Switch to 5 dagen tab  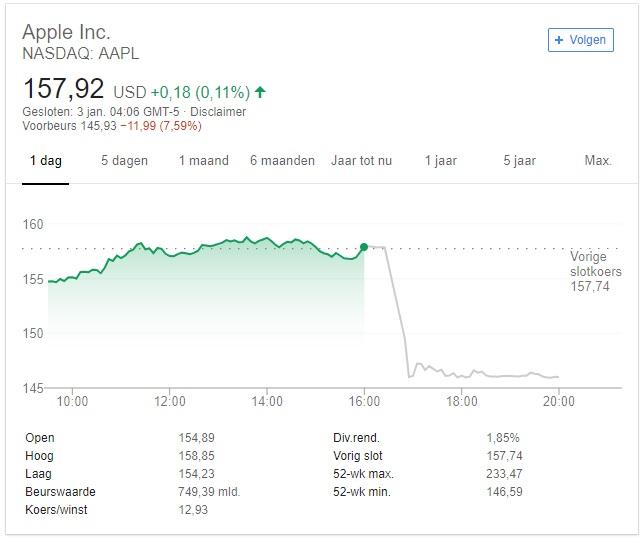pyautogui.click(x=124, y=160)
